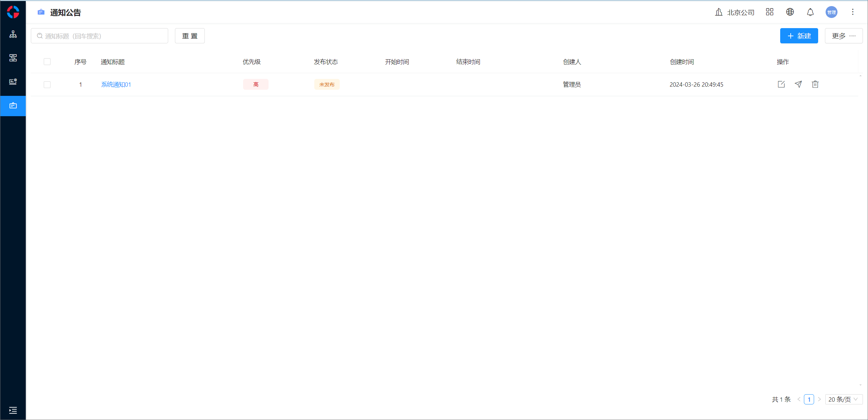Open the app grid icon
Screen dimensions: 868x420
[x=769, y=12]
